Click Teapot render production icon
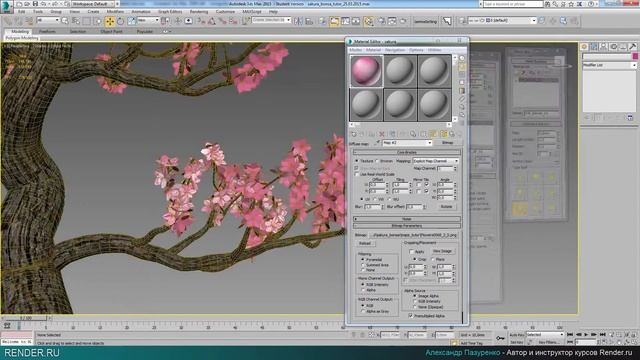640x360 pixels. click(403, 21)
